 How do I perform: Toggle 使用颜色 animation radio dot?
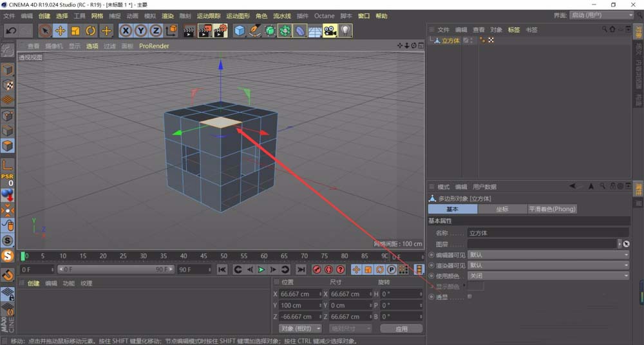pos(431,276)
